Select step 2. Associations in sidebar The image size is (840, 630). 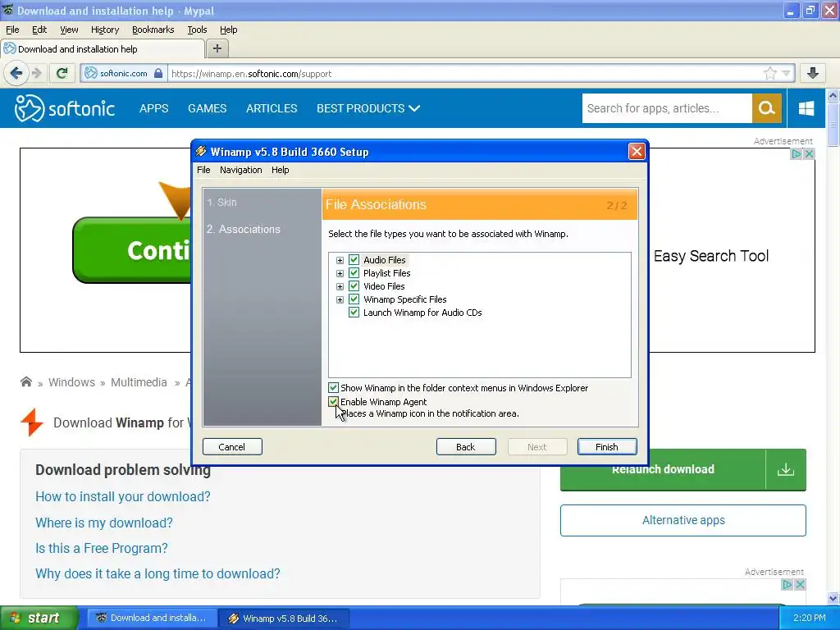coord(243,229)
